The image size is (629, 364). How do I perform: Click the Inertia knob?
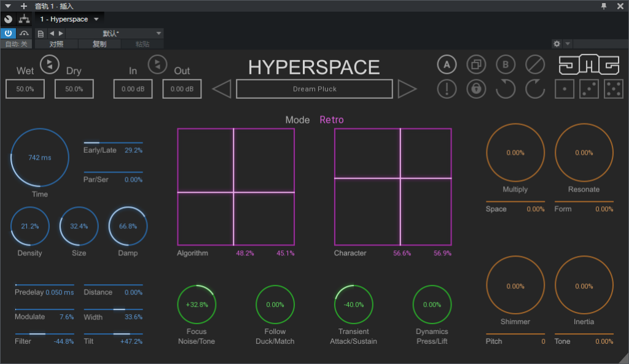584,285
